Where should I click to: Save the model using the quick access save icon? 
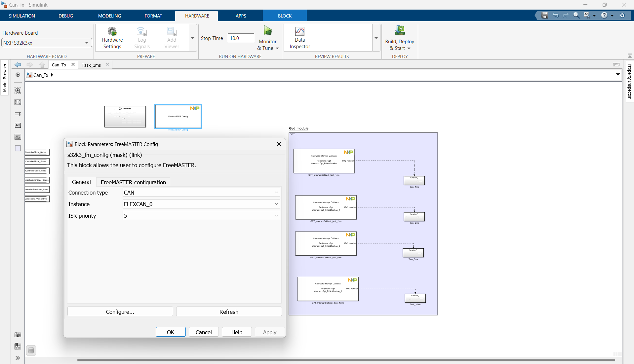click(544, 15)
